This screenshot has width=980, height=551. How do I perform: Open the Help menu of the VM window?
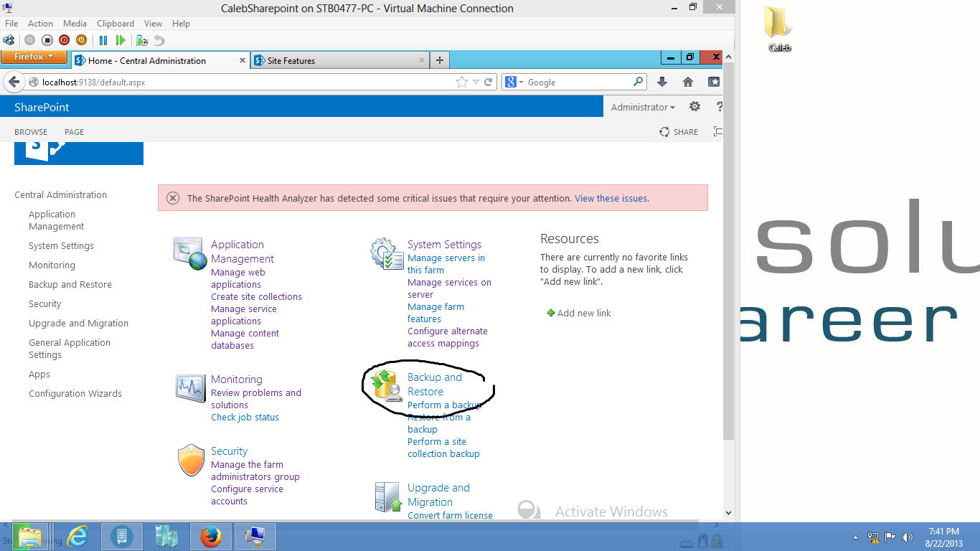tap(181, 24)
